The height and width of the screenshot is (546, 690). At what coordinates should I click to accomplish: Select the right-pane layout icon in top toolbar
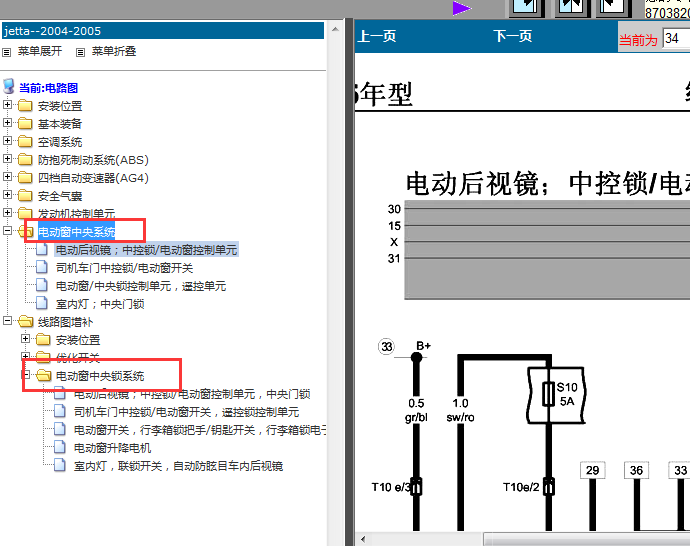tap(614, 7)
